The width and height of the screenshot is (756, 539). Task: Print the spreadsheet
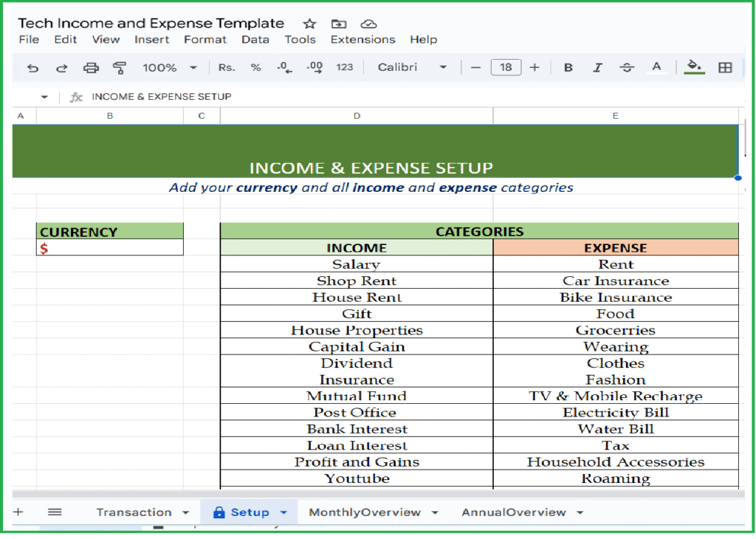tap(91, 68)
